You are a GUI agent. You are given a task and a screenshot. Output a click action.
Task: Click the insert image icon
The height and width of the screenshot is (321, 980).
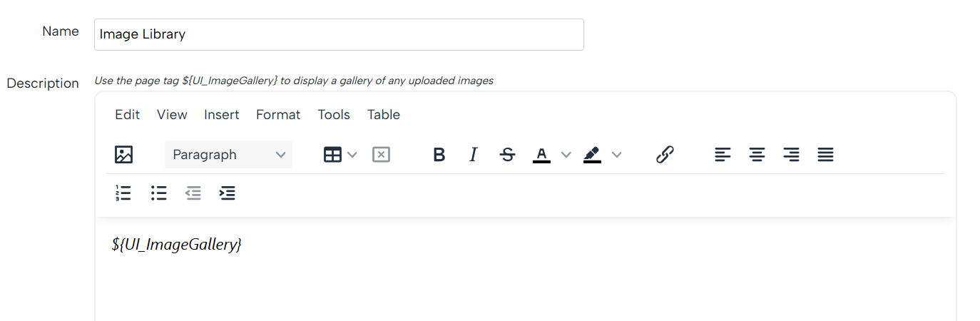click(124, 154)
